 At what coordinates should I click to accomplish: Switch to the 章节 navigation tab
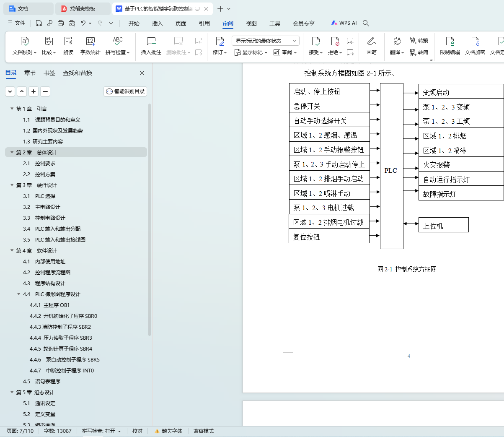tap(30, 73)
